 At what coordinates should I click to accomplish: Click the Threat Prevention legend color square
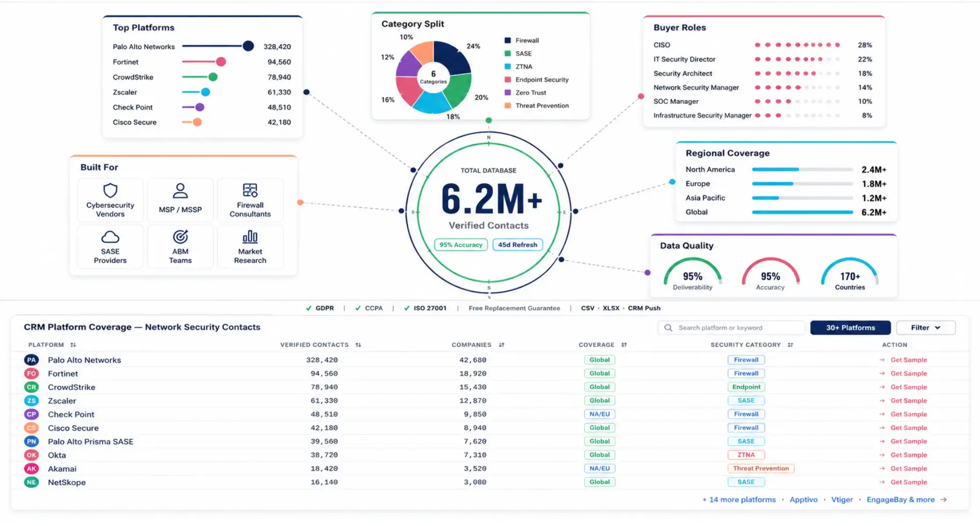(508, 106)
